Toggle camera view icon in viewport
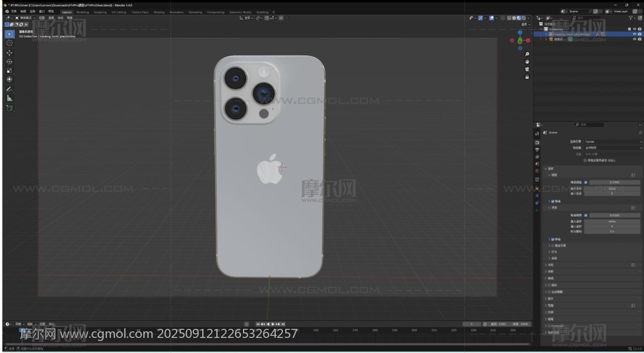Screen dimensions: 644x353 pyautogui.click(x=527, y=69)
